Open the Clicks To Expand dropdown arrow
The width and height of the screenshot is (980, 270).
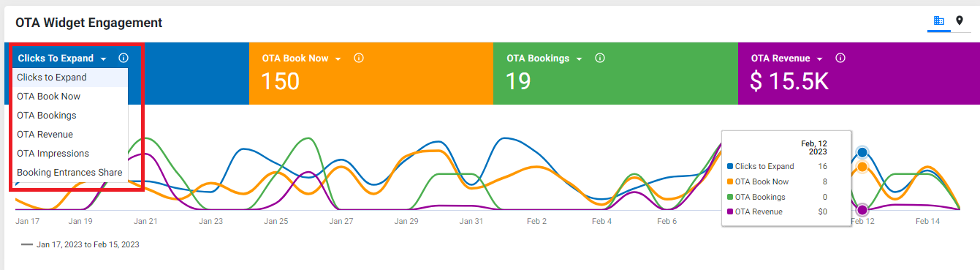click(x=104, y=59)
